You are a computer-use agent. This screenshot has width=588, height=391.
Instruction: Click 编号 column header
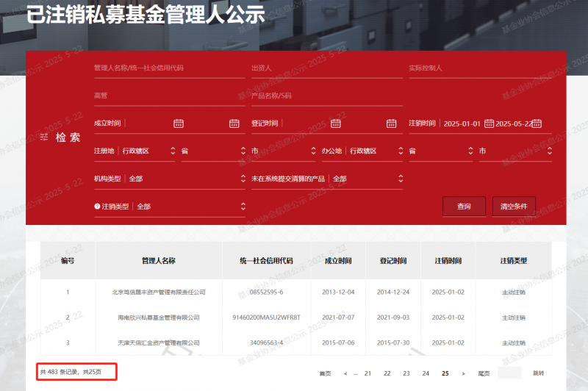click(x=68, y=260)
